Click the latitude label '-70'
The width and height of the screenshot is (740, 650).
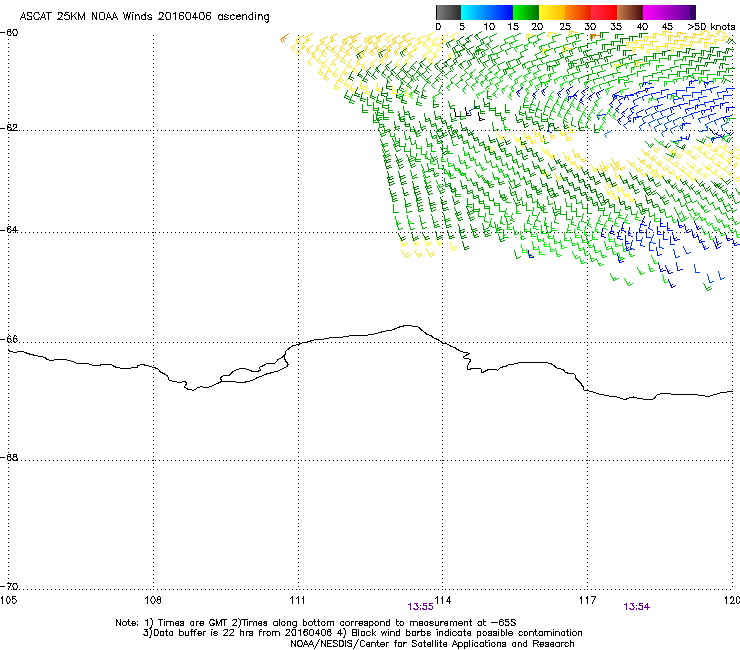[x=9, y=587]
